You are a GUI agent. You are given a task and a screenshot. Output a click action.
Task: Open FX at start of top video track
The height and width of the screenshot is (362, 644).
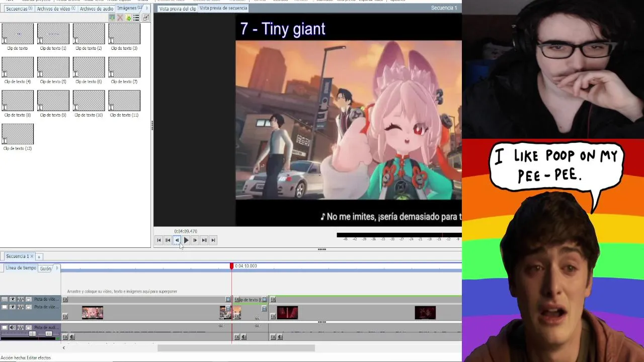pos(65,300)
